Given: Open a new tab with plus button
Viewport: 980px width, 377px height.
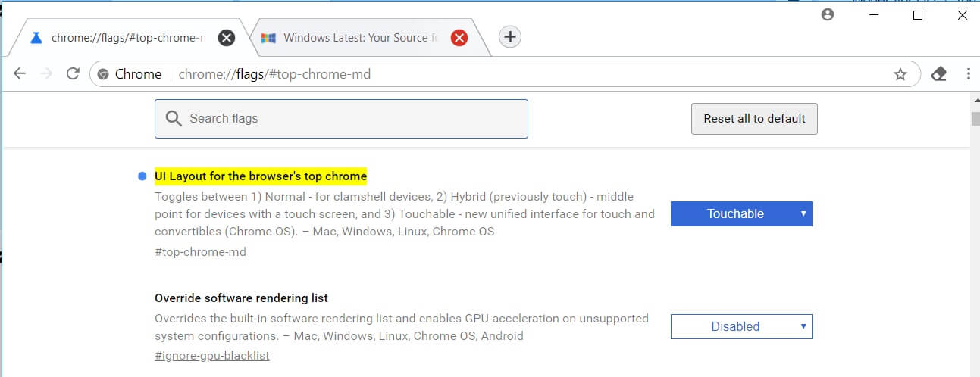Looking at the screenshot, I should tap(510, 36).
